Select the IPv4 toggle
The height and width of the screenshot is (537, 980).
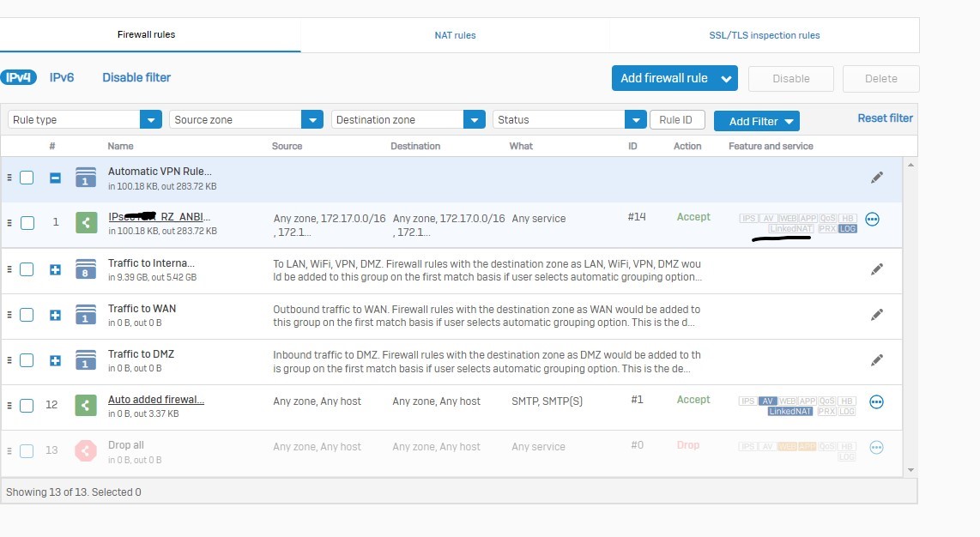click(18, 77)
